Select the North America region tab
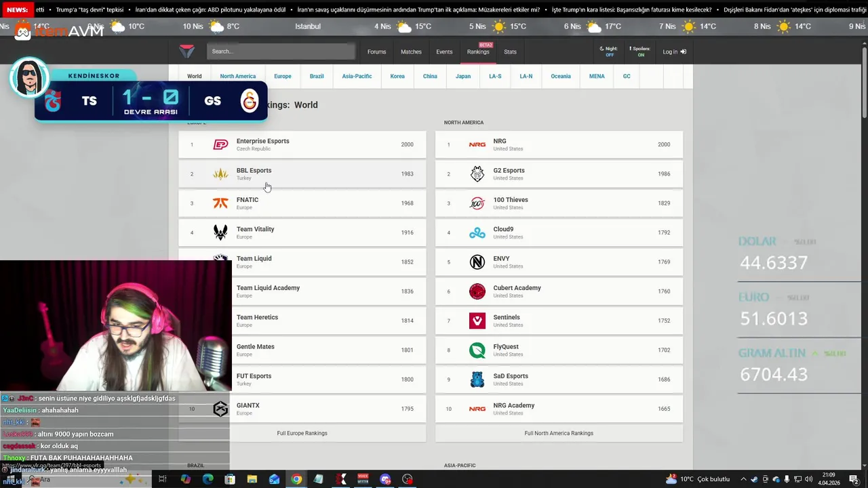This screenshot has width=868, height=488. pyautogui.click(x=238, y=76)
